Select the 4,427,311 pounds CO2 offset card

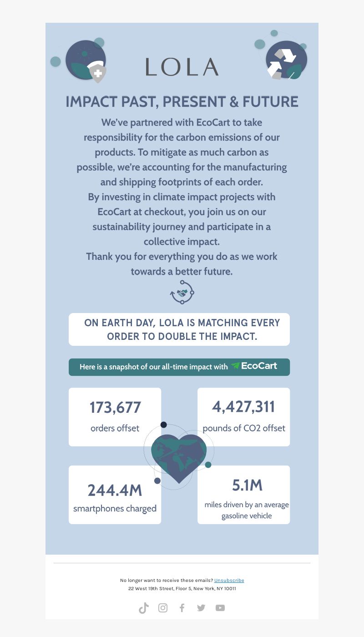[x=243, y=417]
